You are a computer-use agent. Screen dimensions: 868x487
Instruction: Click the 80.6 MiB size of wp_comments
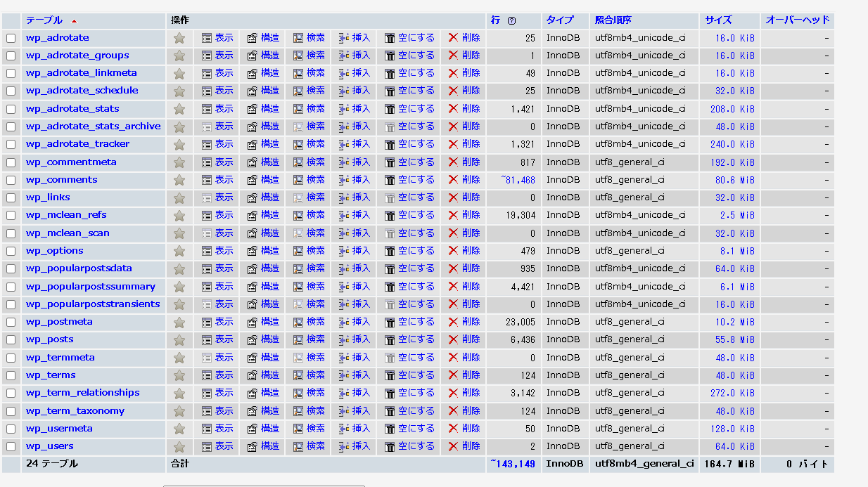(735, 180)
